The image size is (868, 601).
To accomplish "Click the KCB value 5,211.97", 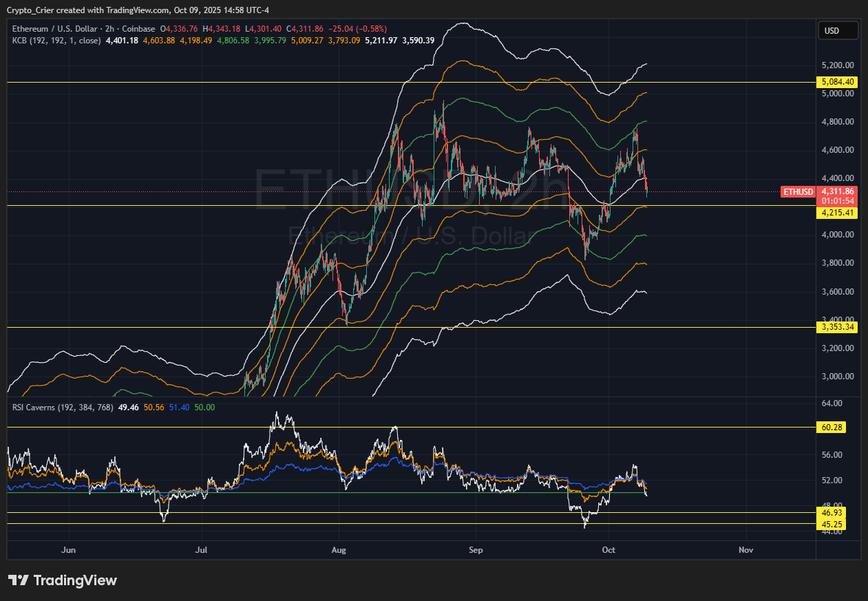I will click(x=381, y=41).
